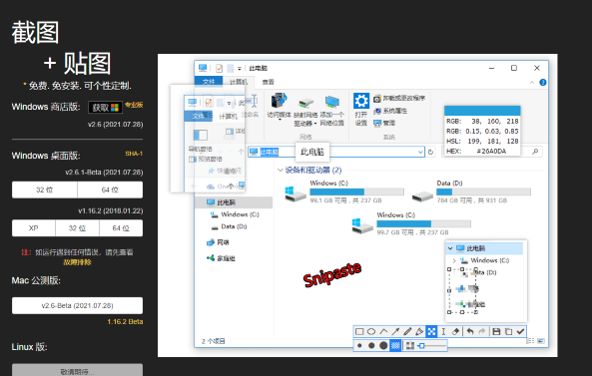Choose the largest brush size dot
The height and width of the screenshot is (376, 592).
[x=384, y=345]
